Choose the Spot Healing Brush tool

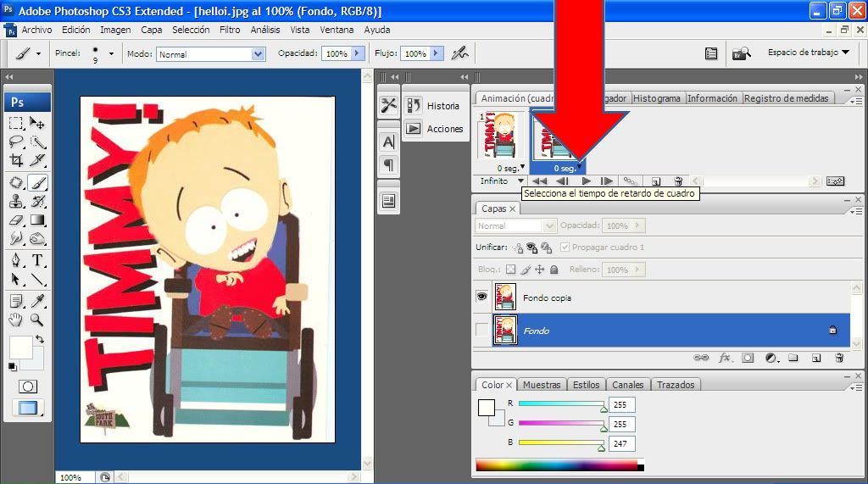coord(16,182)
